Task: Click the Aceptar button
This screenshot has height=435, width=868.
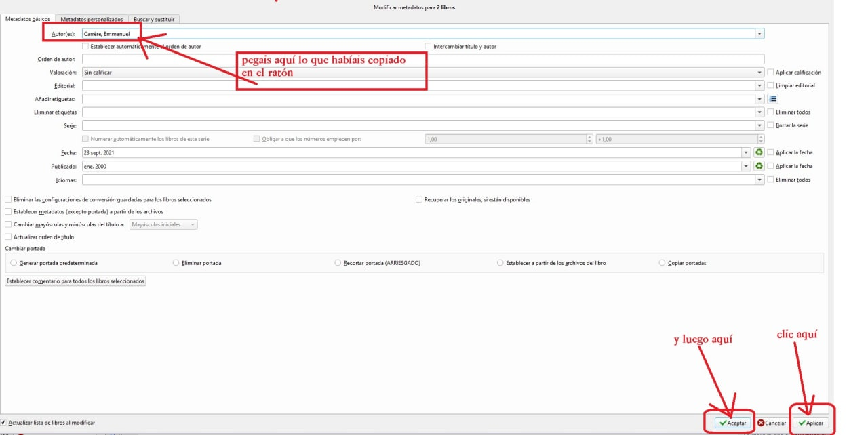Action: pos(733,423)
